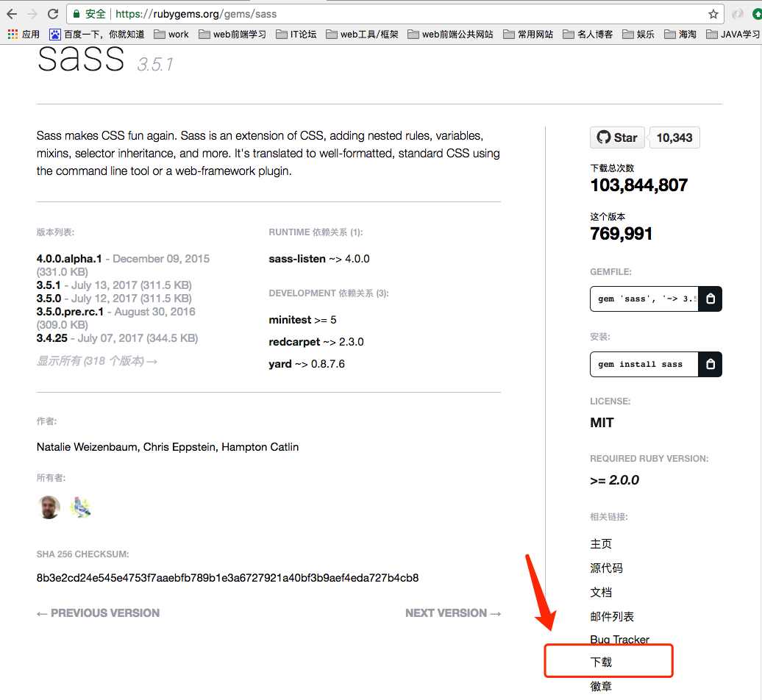
Task: Open the JAVA学习 bookmark folder
Action: pyautogui.click(x=733, y=34)
